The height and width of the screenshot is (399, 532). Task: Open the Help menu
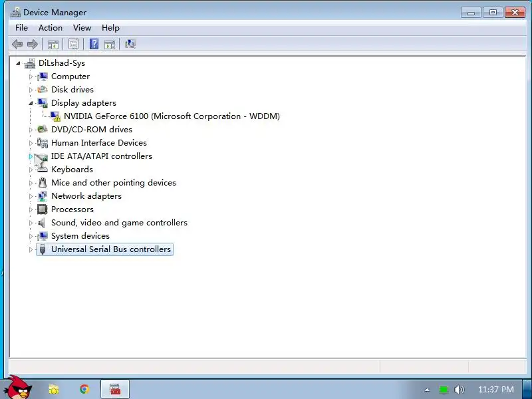[x=110, y=28]
